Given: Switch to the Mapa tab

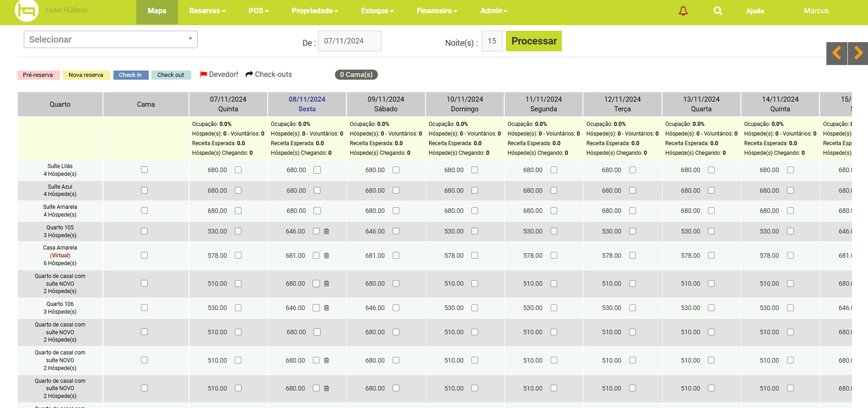Looking at the screenshot, I should click(156, 11).
